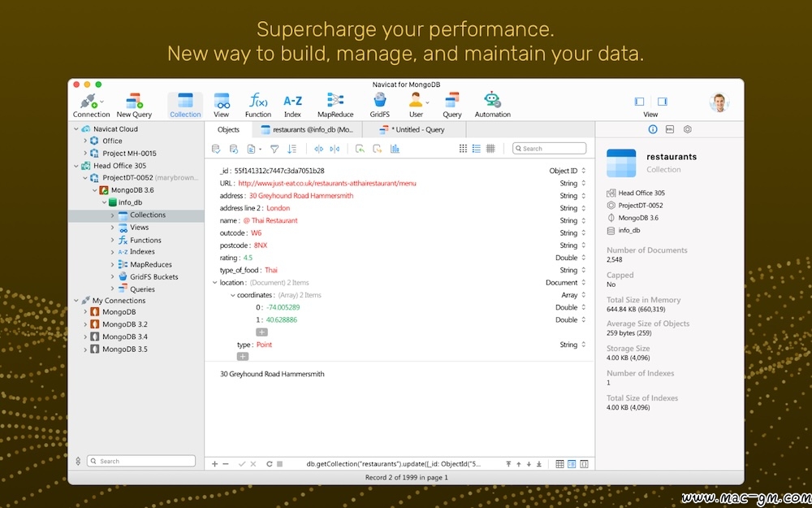
Task: Toggle the left sidebar pane view
Action: (x=640, y=102)
